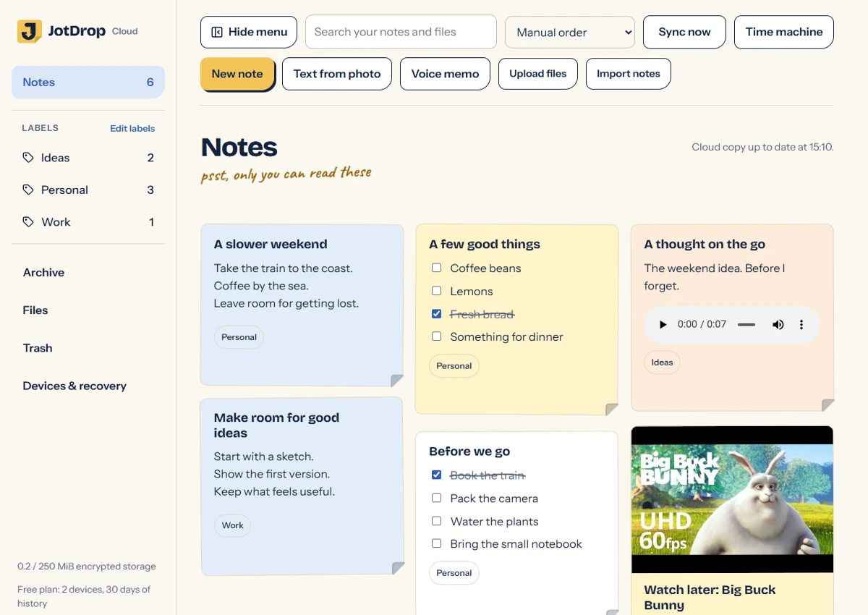Open the Big Buck Bunny video thumbnail
The image size is (868, 615).
tap(732, 499)
